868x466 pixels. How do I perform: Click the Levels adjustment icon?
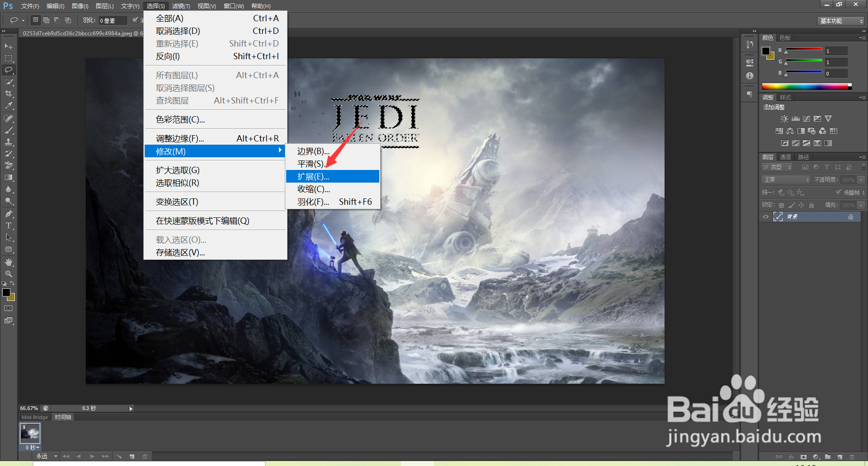click(x=796, y=119)
